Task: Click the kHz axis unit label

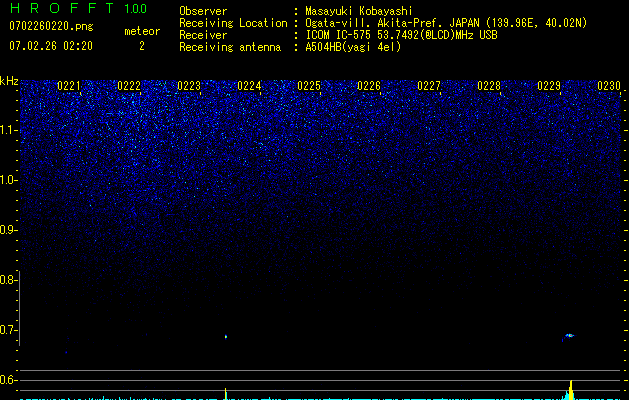Action: click(9, 81)
